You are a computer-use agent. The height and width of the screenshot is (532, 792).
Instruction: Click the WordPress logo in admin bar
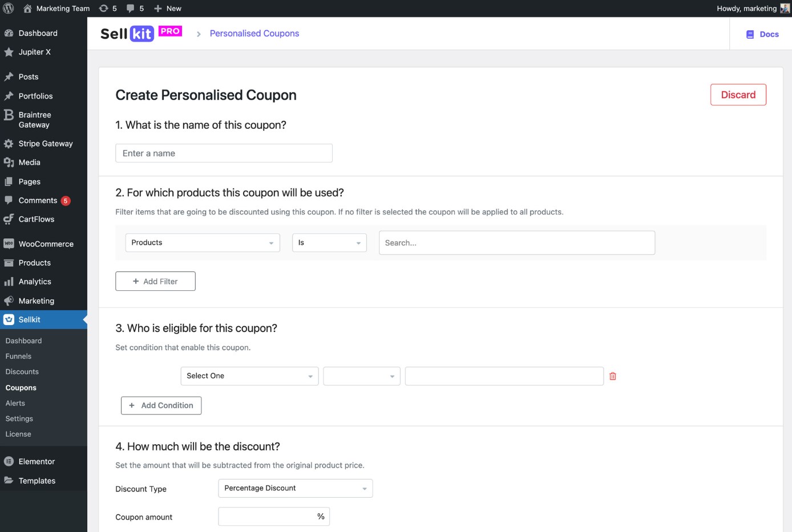click(x=9, y=9)
